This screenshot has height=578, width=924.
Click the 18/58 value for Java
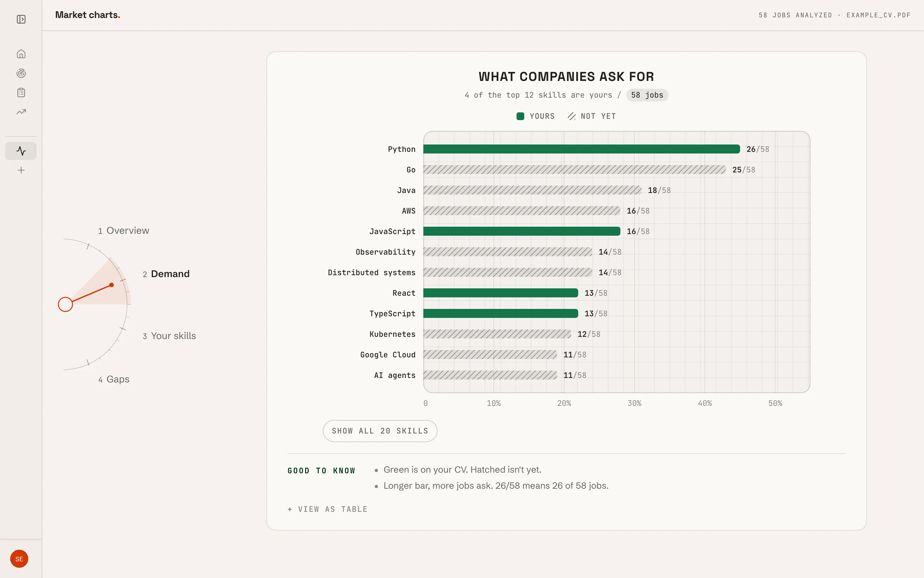659,190
